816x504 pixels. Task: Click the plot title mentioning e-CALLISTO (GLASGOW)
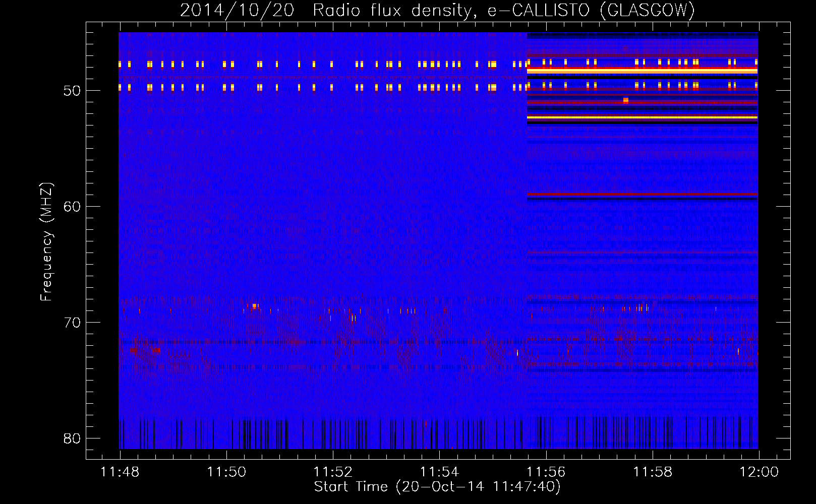point(437,10)
